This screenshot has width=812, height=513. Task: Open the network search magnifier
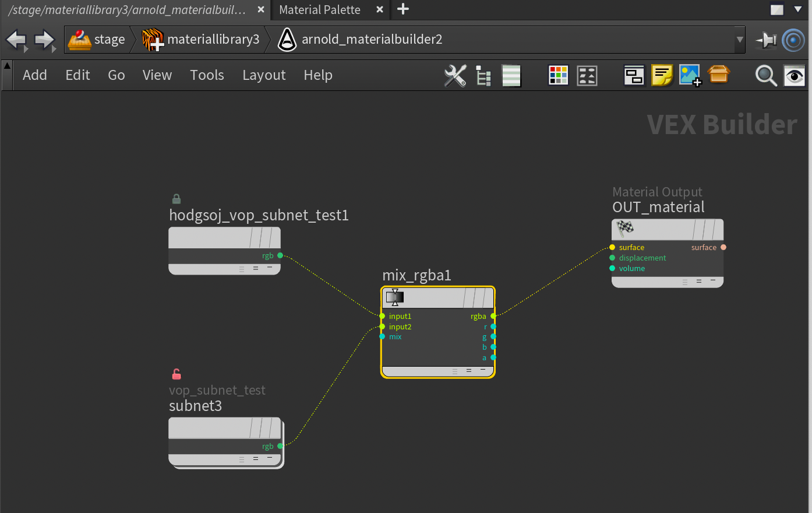[765, 75]
